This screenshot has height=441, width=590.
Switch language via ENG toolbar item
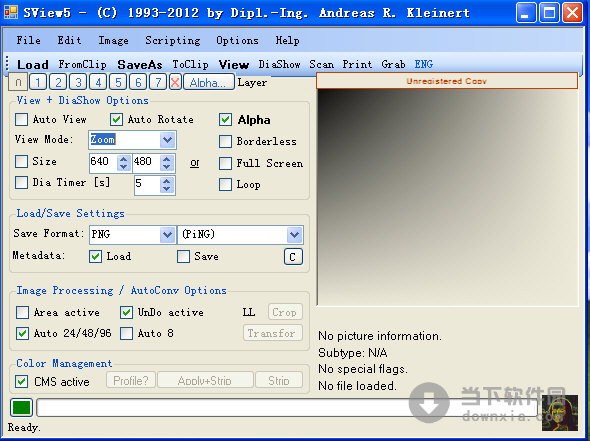(x=424, y=65)
